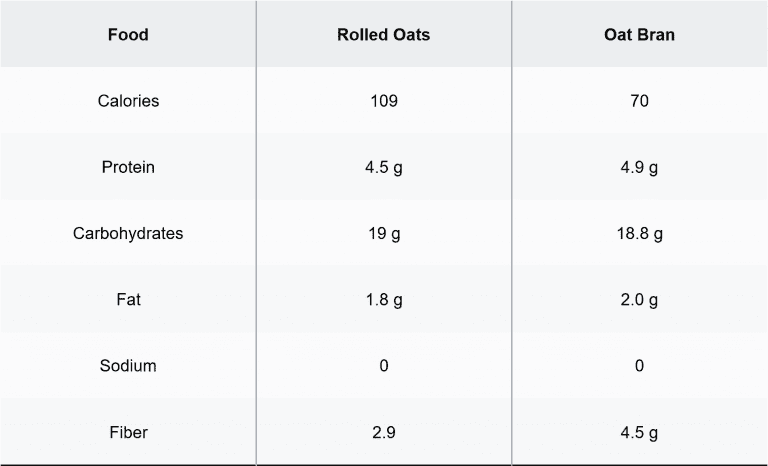Viewport: 768px width, 466px height.
Task: Click the 2.9 fiber value
Action: coord(384,433)
